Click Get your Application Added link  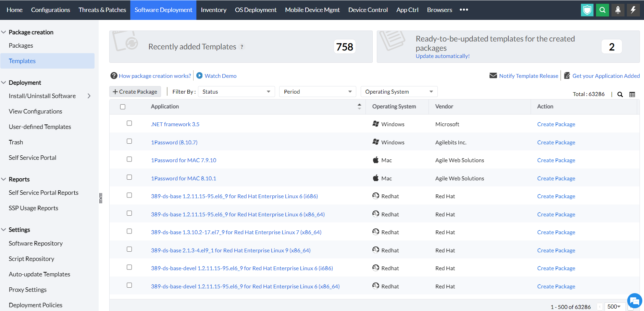(x=606, y=76)
